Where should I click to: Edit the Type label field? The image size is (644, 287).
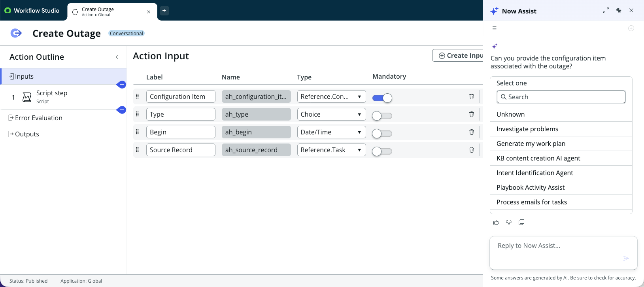tap(181, 114)
